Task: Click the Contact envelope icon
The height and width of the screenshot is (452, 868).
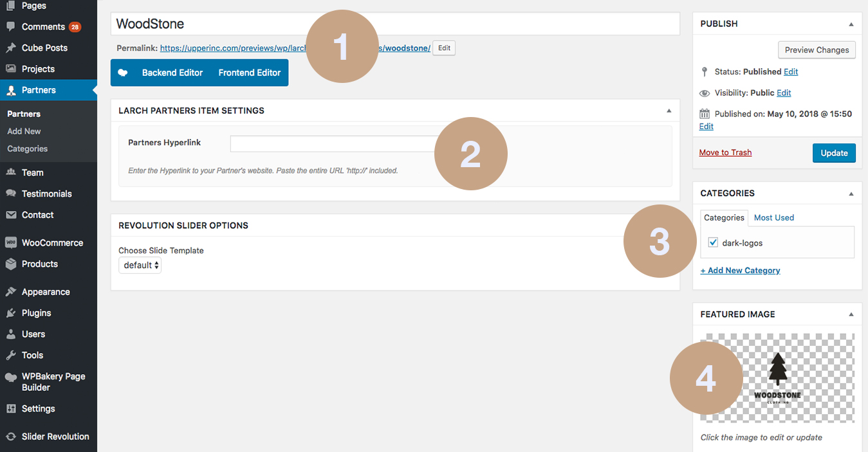Action: point(11,215)
